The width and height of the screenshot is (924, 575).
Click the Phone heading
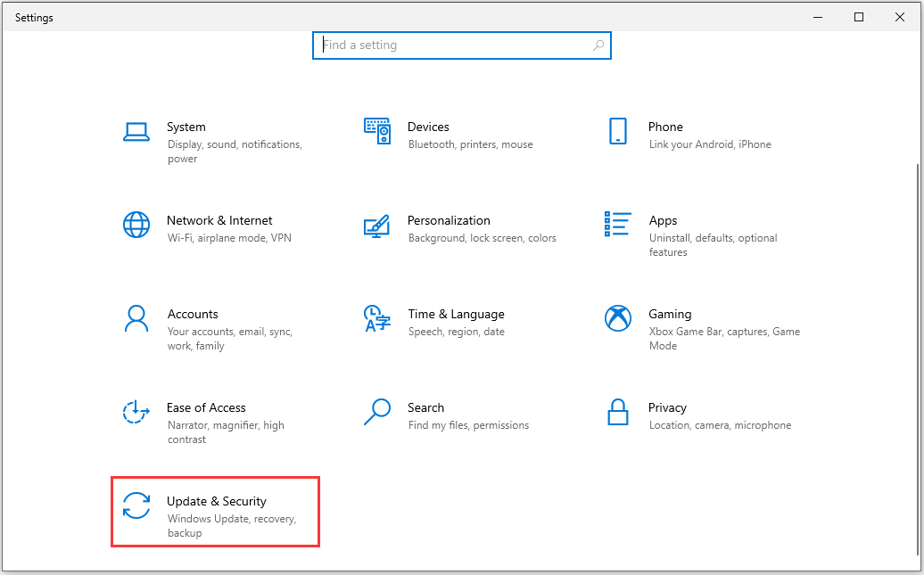(x=665, y=127)
